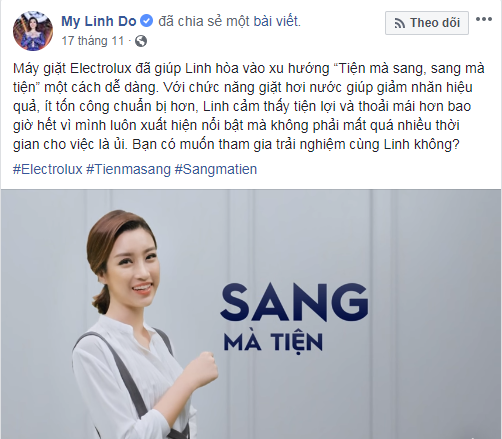Open the three-dot post options menu
The width and height of the screenshot is (502, 439).
[x=484, y=19]
